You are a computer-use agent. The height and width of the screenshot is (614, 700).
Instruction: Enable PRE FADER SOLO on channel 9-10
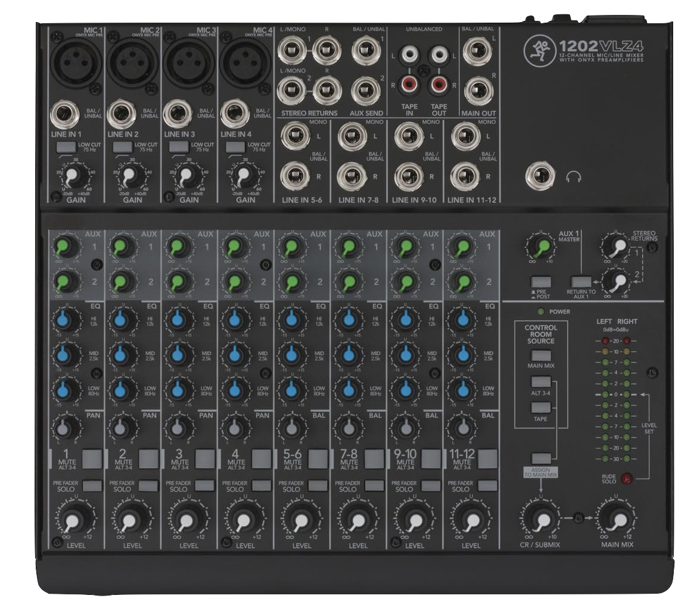tap(431, 485)
